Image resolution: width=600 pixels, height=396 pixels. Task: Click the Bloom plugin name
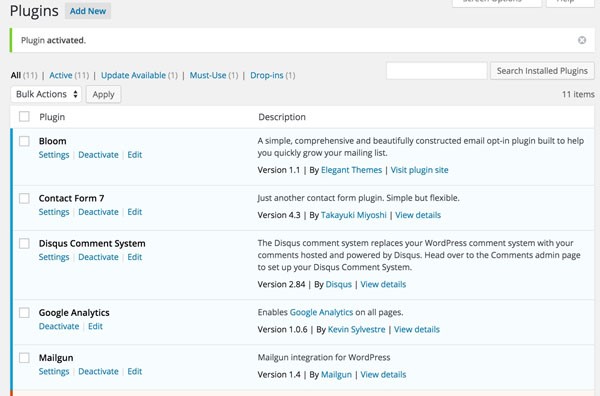click(52, 141)
